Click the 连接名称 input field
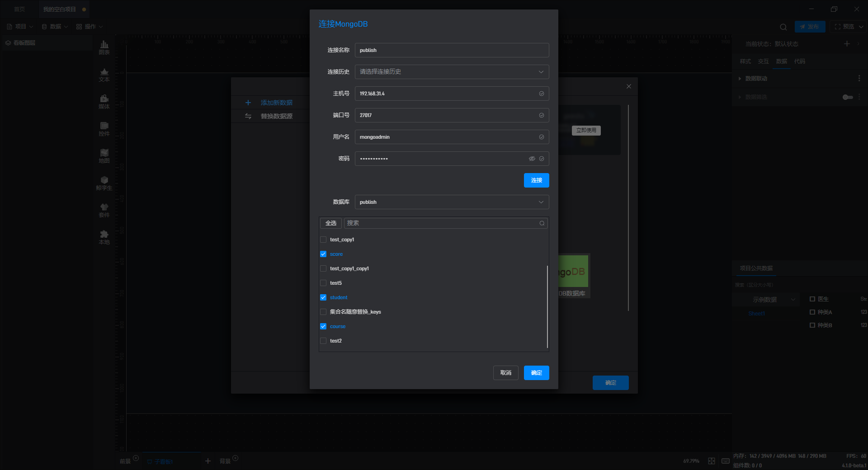The height and width of the screenshot is (470, 868). coord(452,50)
